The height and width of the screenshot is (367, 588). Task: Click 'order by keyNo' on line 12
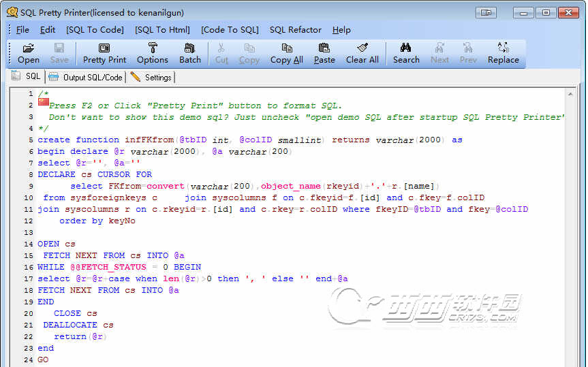coord(97,221)
